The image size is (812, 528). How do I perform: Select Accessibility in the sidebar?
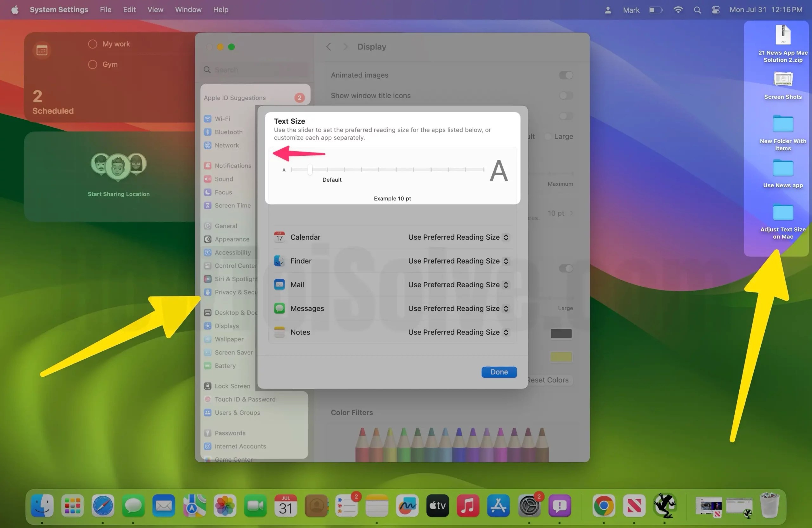pos(233,252)
